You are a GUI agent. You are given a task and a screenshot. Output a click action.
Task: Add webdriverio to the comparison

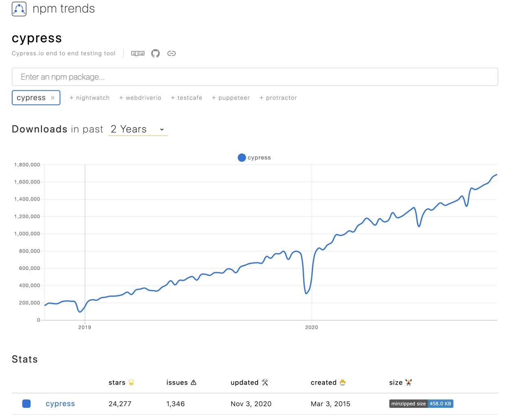point(140,98)
